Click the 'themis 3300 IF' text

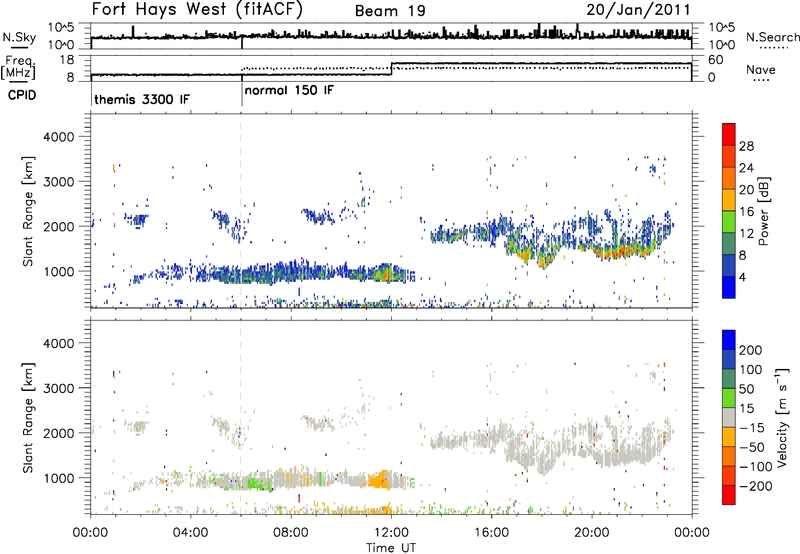(x=142, y=99)
